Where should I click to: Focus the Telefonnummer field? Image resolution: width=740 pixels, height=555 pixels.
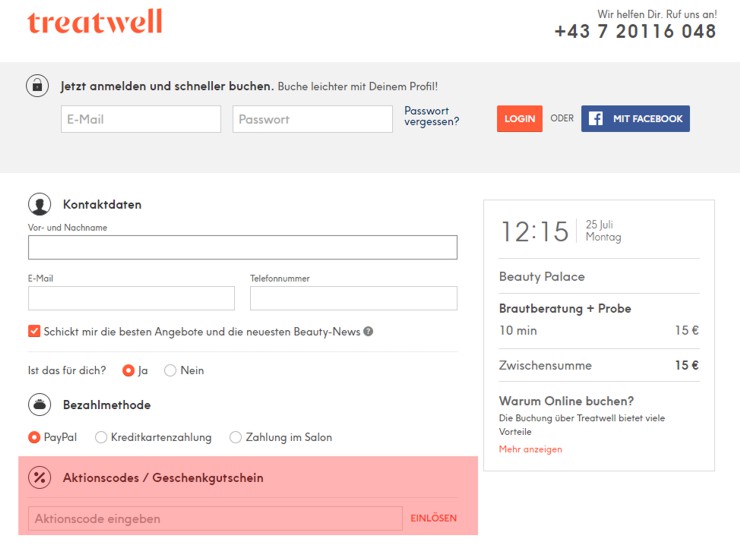point(353,298)
